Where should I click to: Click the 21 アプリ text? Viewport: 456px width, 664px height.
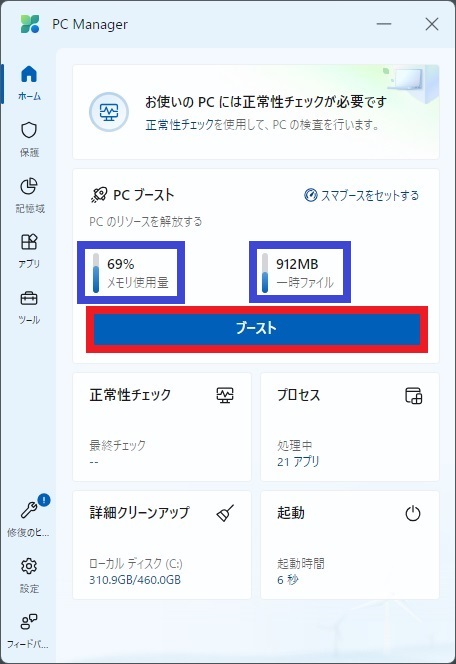coord(298,462)
